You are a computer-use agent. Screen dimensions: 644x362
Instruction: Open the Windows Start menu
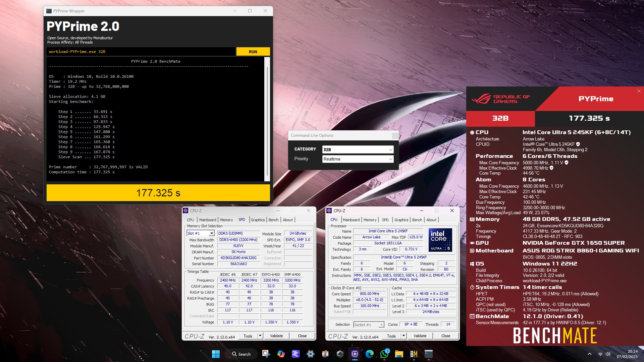point(216,354)
